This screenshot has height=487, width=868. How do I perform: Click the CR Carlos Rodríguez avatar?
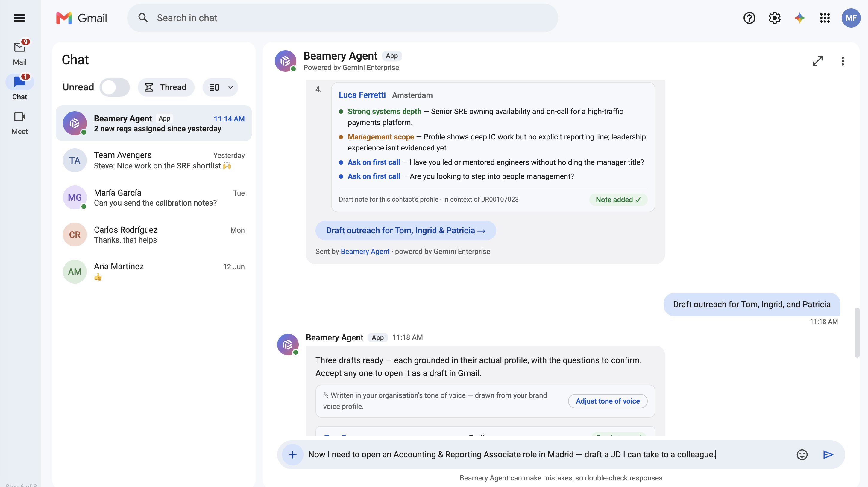point(75,235)
